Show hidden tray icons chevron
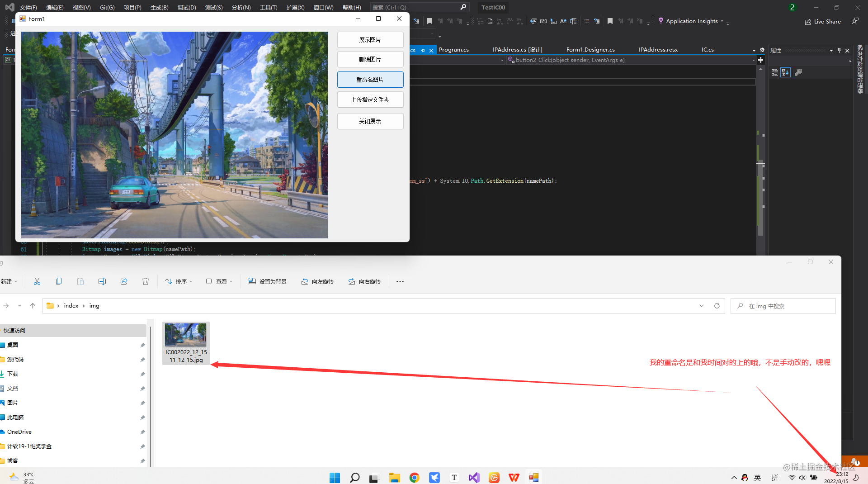The image size is (868, 484). (734, 478)
